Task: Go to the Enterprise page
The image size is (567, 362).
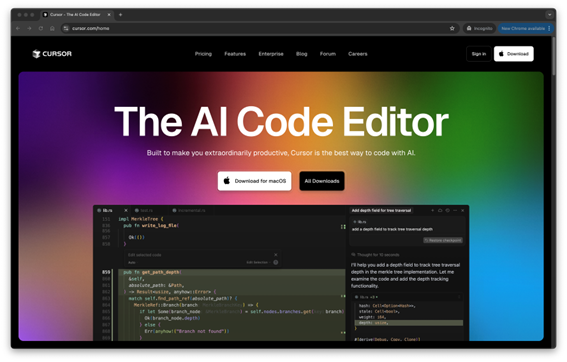Action: point(271,54)
